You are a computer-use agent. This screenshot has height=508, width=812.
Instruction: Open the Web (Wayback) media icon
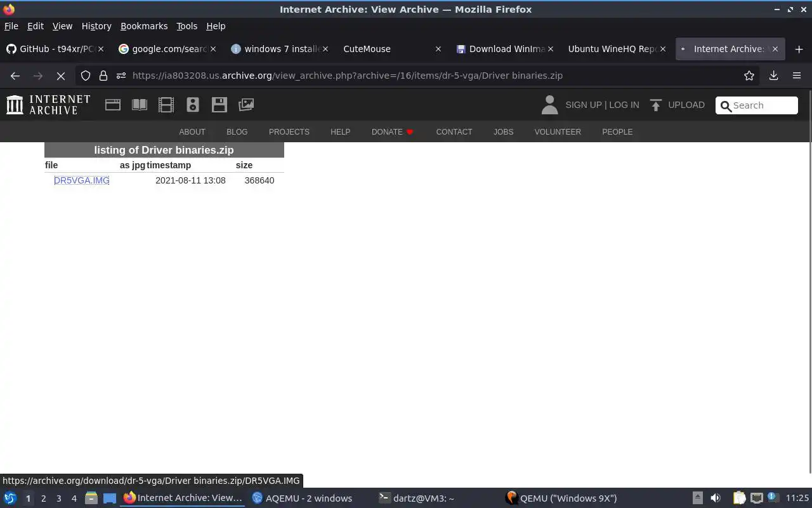[x=113, y=105]
